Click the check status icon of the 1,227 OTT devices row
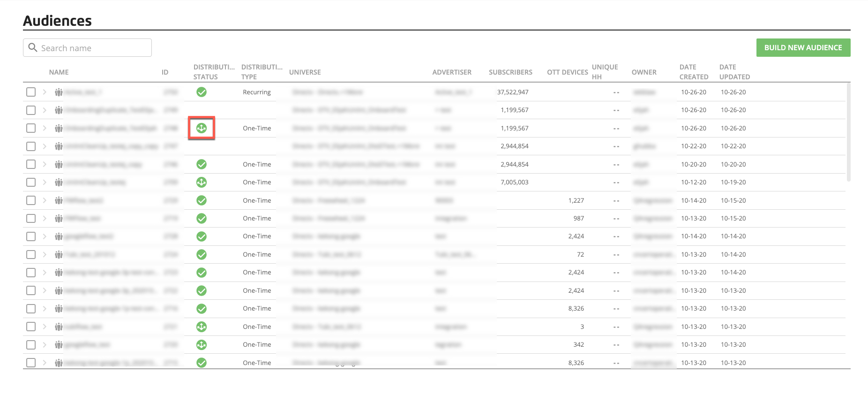 click(x=202, y=200)
